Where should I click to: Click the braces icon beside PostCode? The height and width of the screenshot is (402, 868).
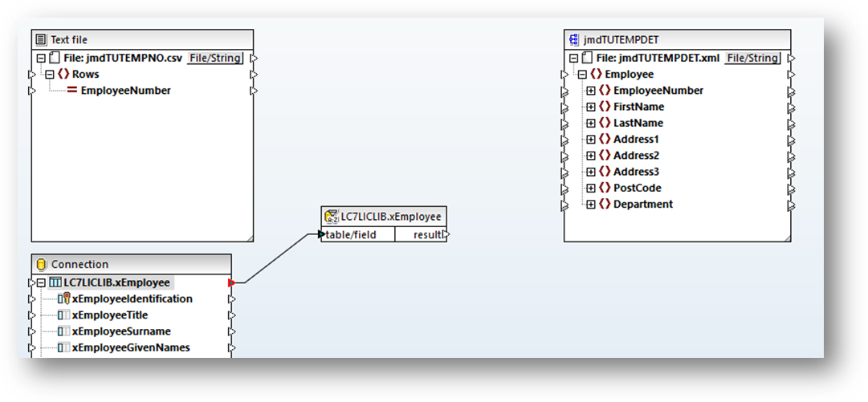coord(605,188)
